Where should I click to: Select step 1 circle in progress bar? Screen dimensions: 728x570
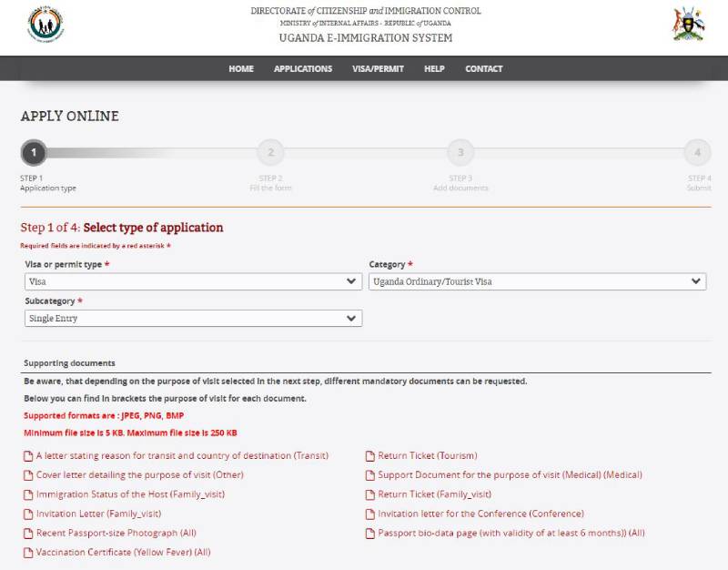click(34, 152)
